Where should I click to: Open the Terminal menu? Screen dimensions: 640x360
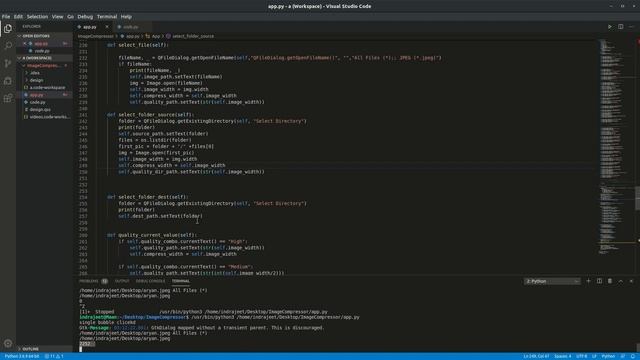tap(107, 17)
